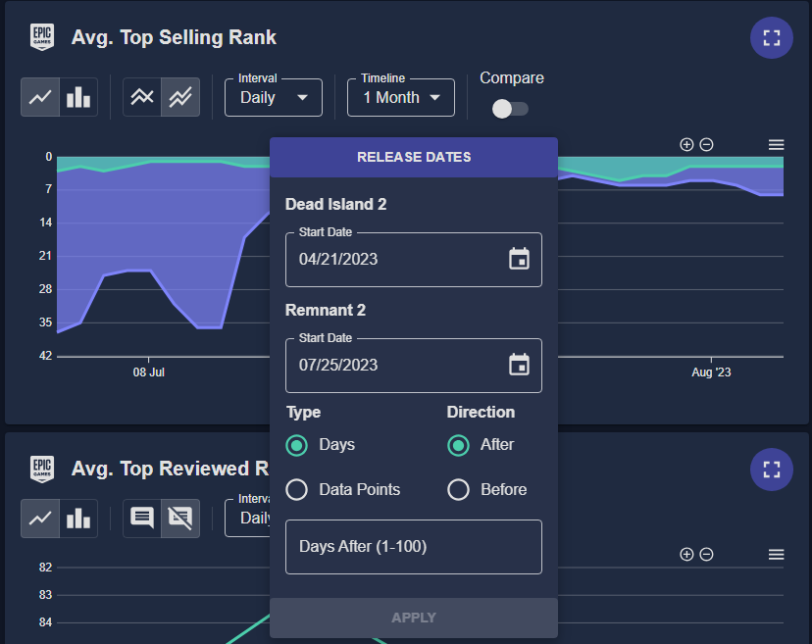Zoom out on Top Reviewed chart

click(706, 555)
